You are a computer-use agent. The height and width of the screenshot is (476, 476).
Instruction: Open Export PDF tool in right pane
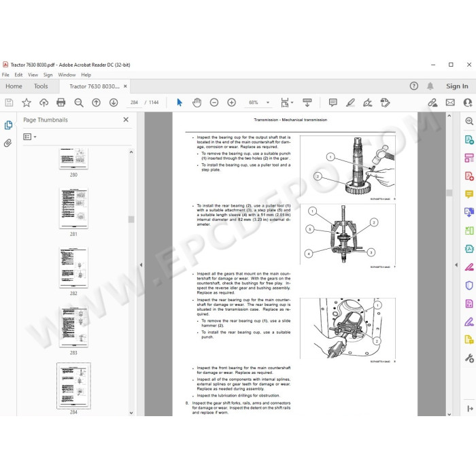click(469, 140)
